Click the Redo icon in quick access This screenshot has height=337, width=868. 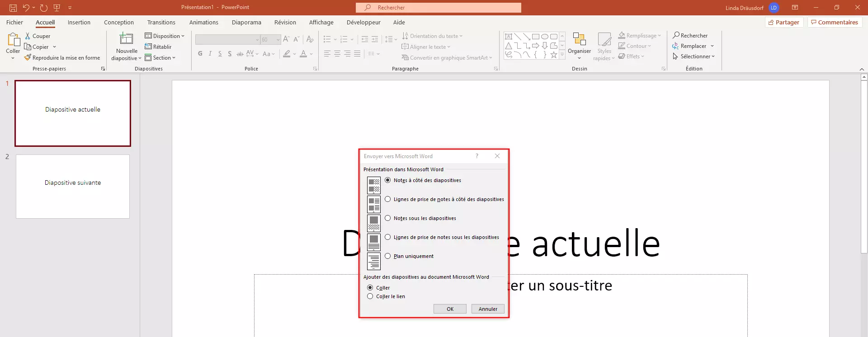coord(44,8)
